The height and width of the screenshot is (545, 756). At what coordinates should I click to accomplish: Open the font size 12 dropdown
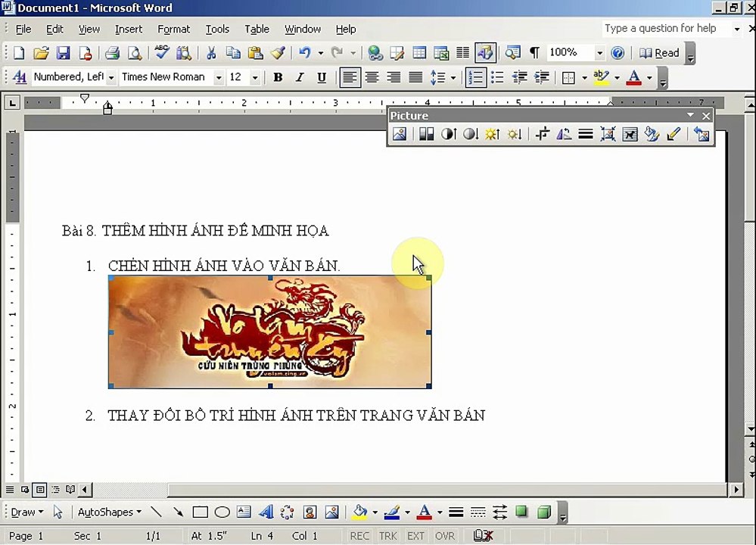pyautogui.click(x=255, y=77)
